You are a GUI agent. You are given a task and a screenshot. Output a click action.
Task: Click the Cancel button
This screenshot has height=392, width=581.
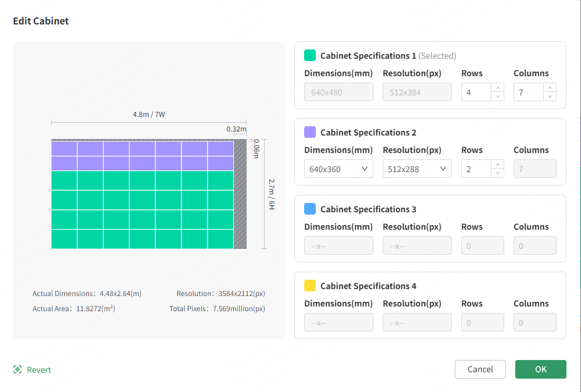[x=480, y=369]
